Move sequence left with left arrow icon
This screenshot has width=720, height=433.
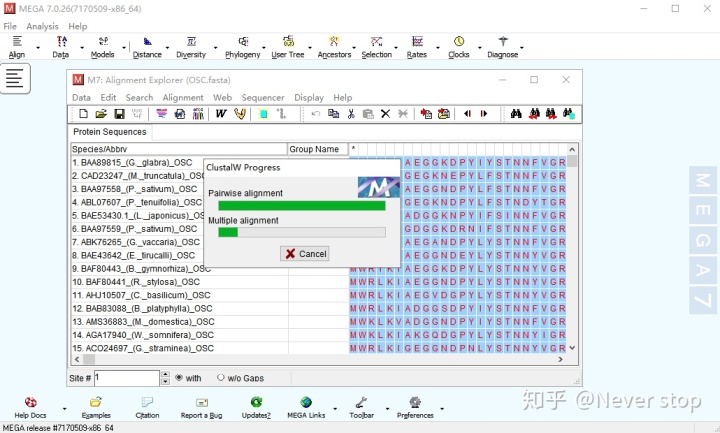pos(467,113)
